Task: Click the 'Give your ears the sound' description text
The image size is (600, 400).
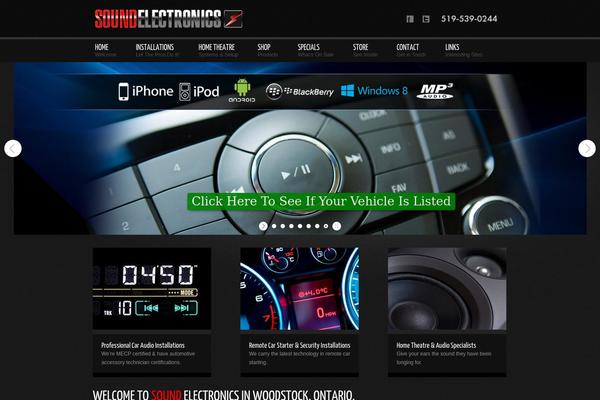Action: (x=444, y=358)
